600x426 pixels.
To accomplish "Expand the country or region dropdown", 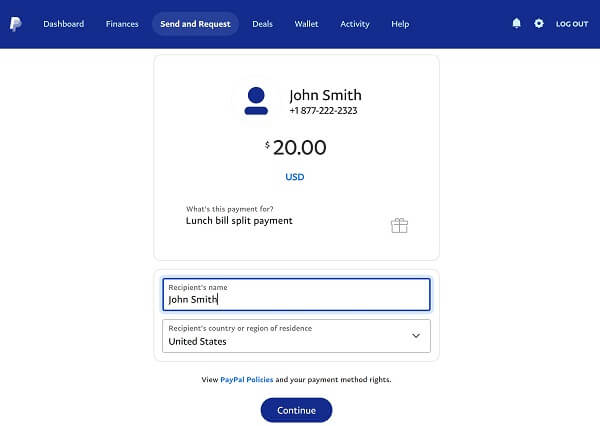I will (x=296, y=336).
